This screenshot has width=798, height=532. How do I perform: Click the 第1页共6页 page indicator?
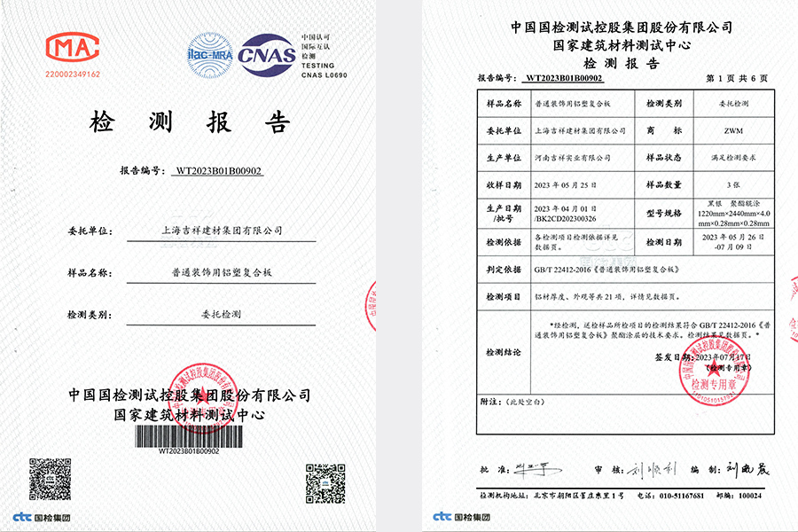[737, 78]
